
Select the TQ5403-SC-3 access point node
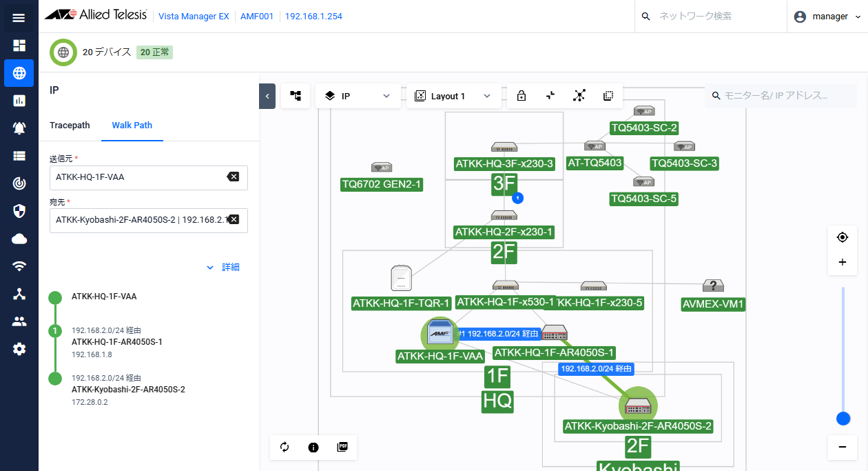[684, 147]
